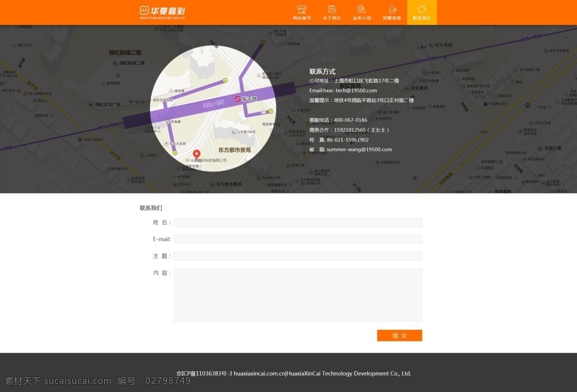
Task: Click the 公司地址 address line
Action: click(x=354, y=81)
